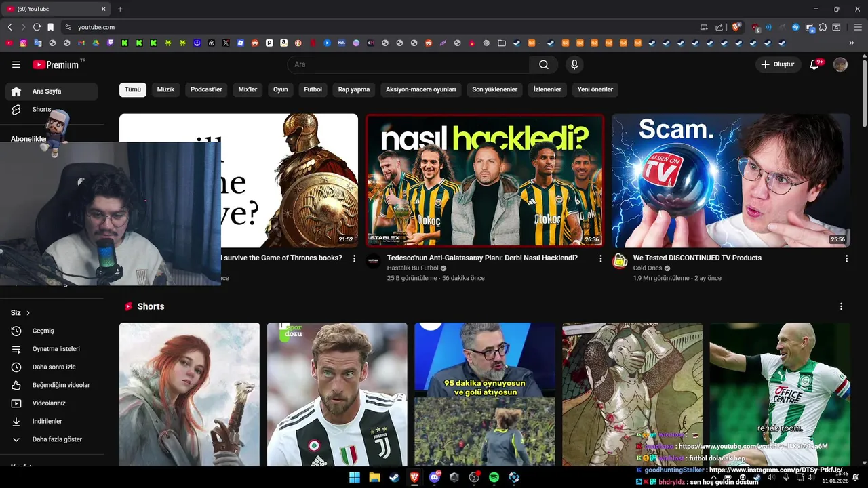Open options menu for Tedesco video
The image size is (868, 488).
600,259
